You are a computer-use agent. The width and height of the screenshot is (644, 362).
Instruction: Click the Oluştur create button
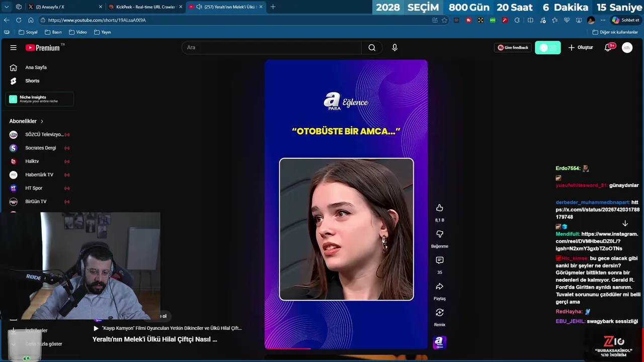pyautogui.click(x=581, y=47)
